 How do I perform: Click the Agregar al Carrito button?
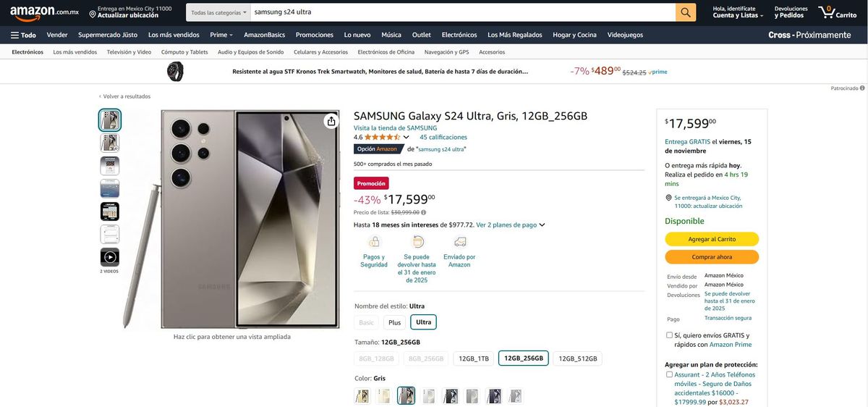pyautogui.click(x=712, y=239)
